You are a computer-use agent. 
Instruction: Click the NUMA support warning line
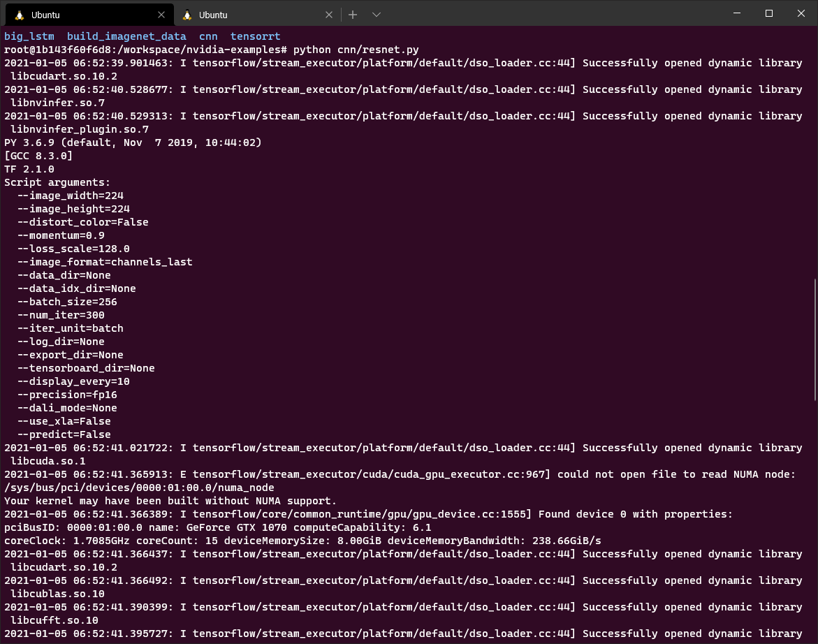point(170,501)
